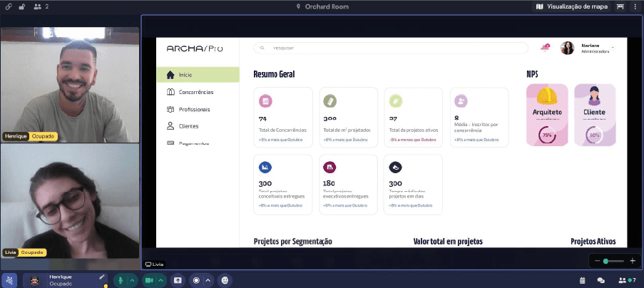
Task: Start screen sharing
Action: click(178, 281)
